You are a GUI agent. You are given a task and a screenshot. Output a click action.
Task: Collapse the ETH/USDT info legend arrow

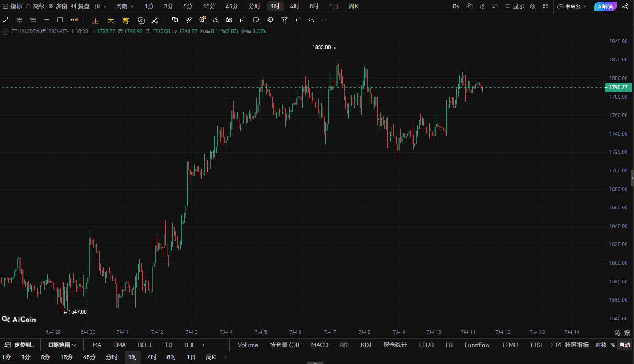pyautogui.click(x=6, y=31)
